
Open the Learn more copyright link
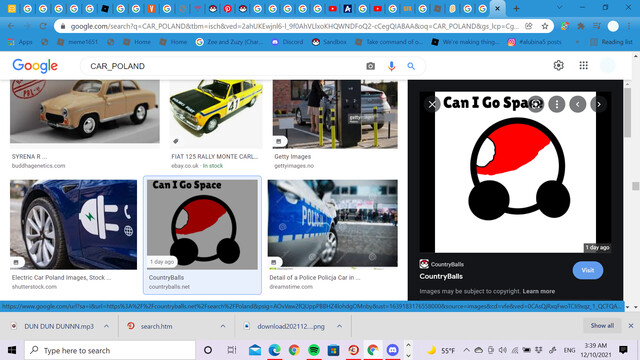coord(538,291)
